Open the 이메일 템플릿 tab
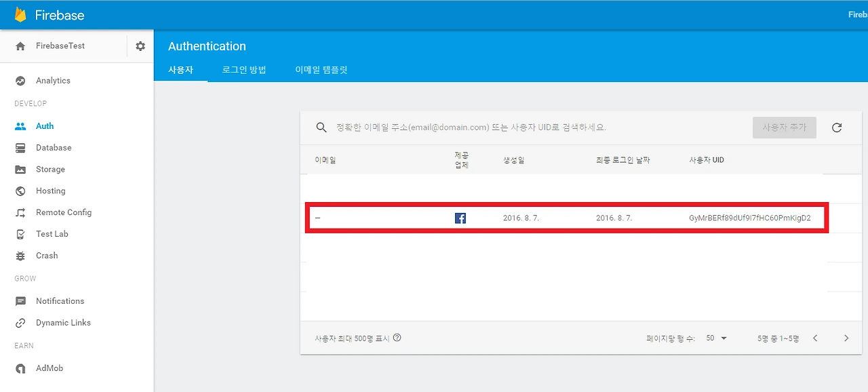868x392 pixels. 321,69
